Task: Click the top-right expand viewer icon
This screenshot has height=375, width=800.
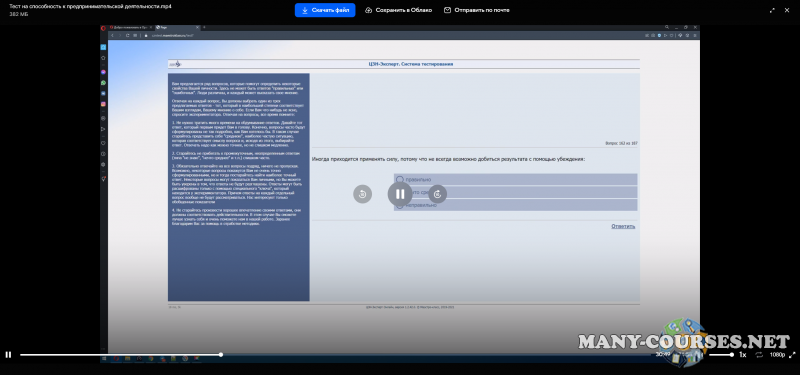Action: 772,10
